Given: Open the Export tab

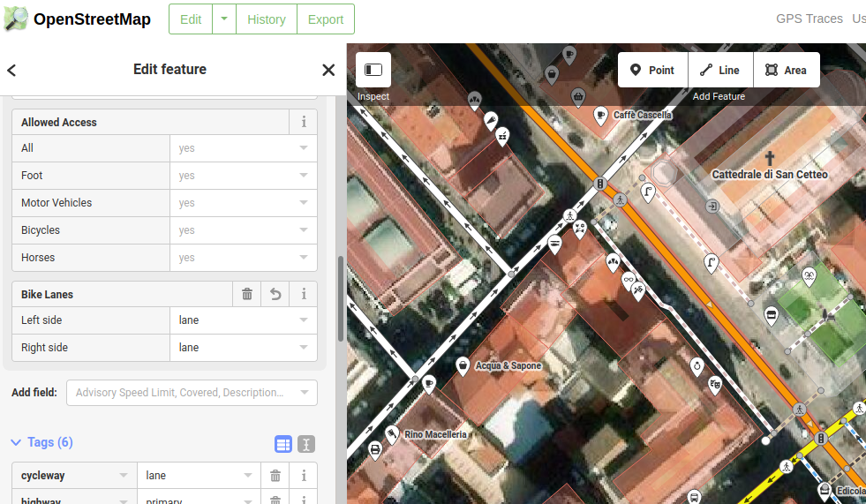Looking at the screenshot, I should pyautogui.click(x=326, y=19).
